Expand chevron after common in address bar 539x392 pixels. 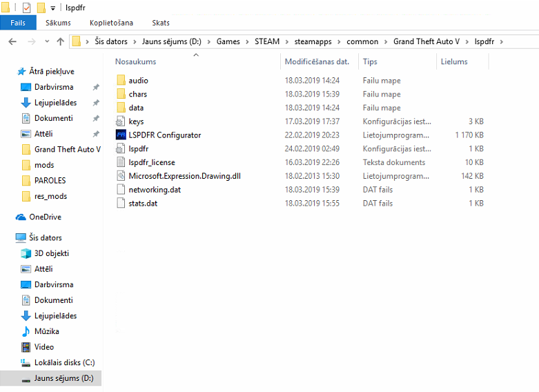tap(386, 42)
